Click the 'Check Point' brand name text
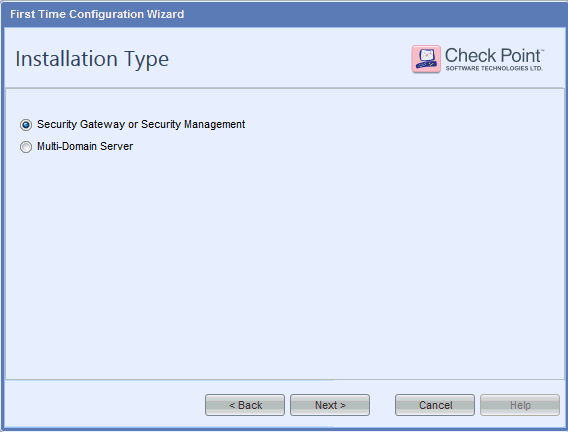568x432 pixels. [x=493, y=55]
